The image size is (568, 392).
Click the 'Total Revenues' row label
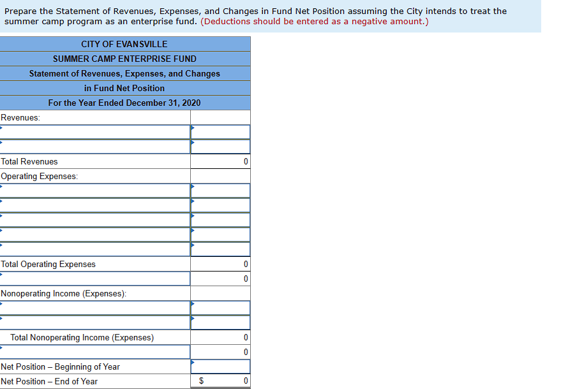pos(29,161)
